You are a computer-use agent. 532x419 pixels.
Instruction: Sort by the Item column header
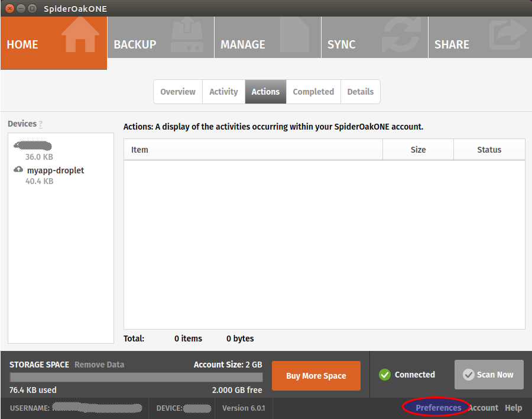(253, 150)
